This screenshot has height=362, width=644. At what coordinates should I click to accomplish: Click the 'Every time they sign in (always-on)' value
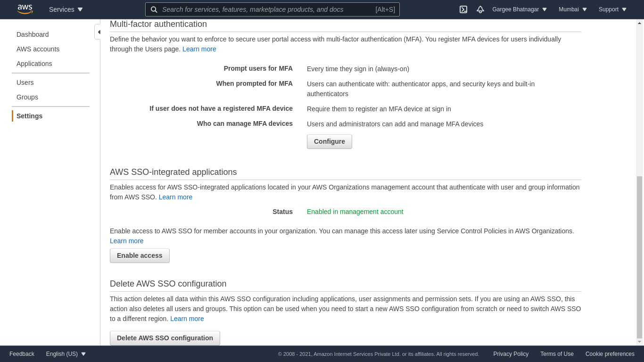(358, 69)
